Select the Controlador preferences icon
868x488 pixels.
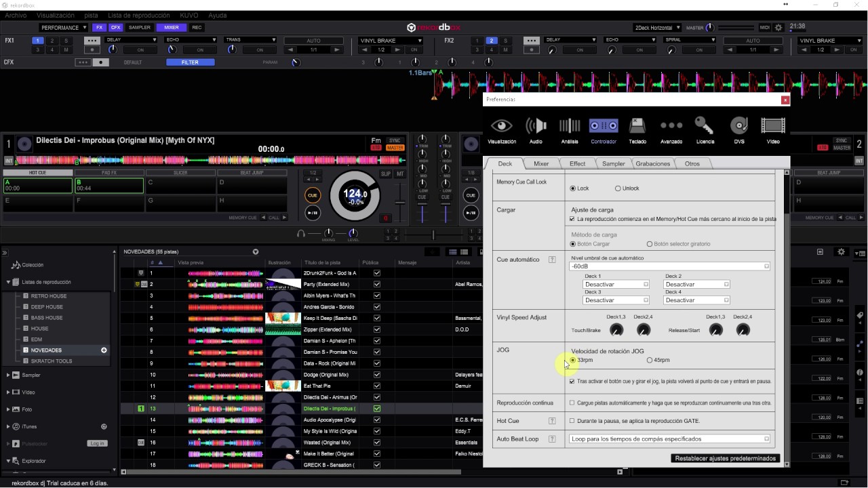point(604,126)
